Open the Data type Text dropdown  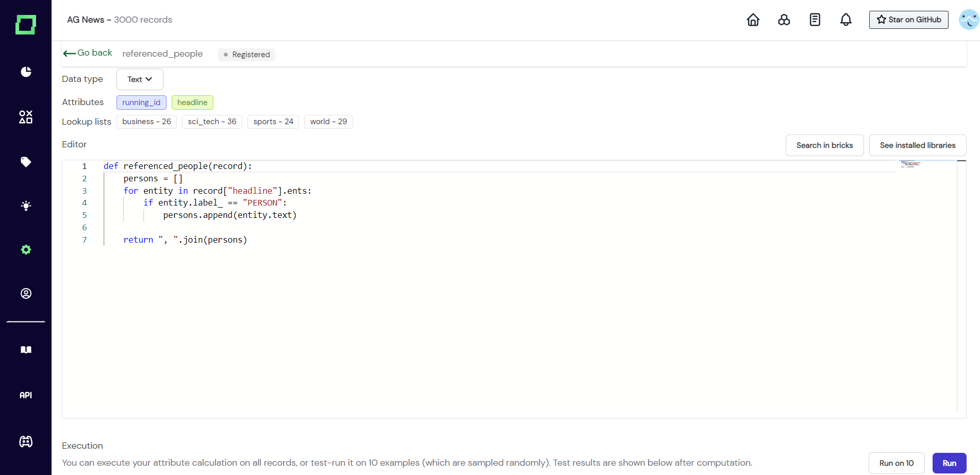pos(140,79)
